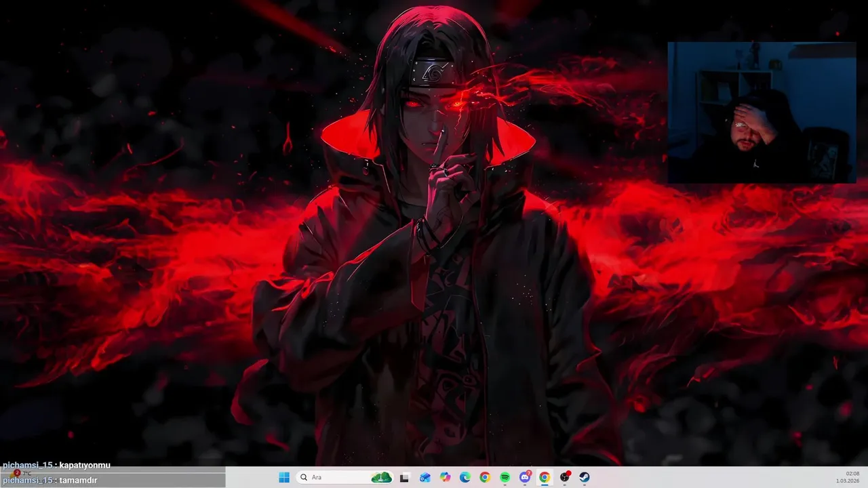Click the chat message "tamamdır"
Screen dimensions: 868x488
tap(79, 481)
